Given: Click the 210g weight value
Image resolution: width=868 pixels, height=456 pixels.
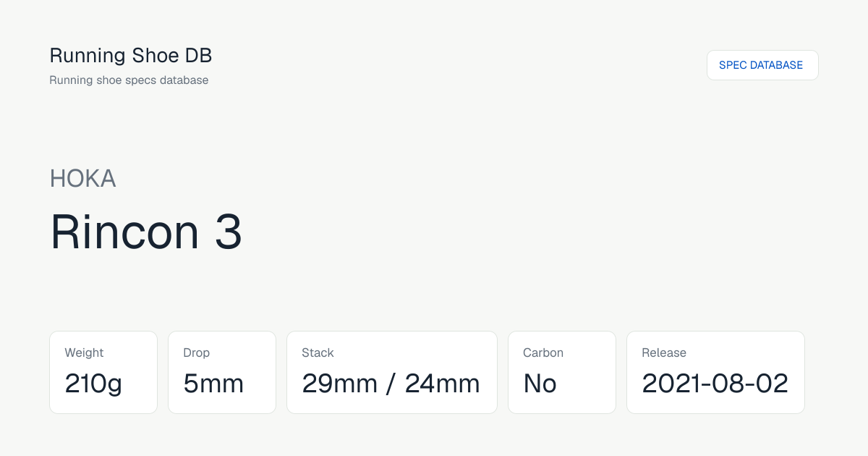Looking at the screenshot, I should 93,384.
